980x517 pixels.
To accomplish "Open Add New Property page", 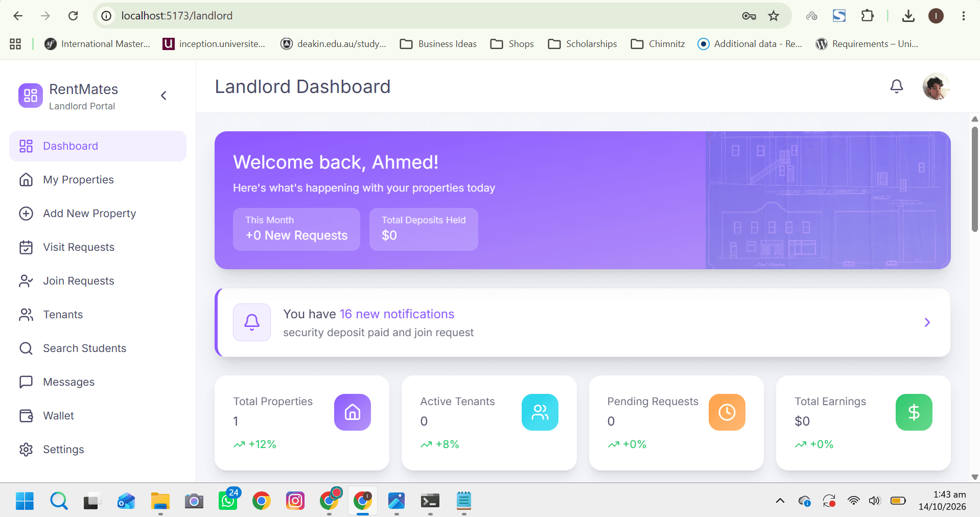I will (98, 214).
